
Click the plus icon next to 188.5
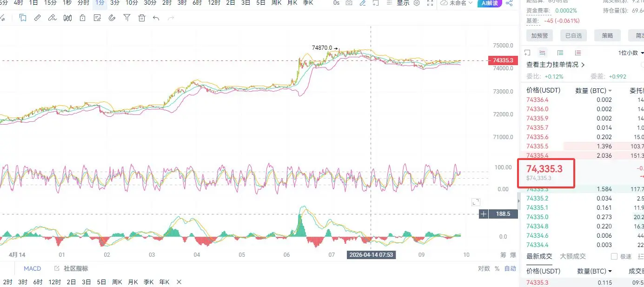[x=484, y=214]
